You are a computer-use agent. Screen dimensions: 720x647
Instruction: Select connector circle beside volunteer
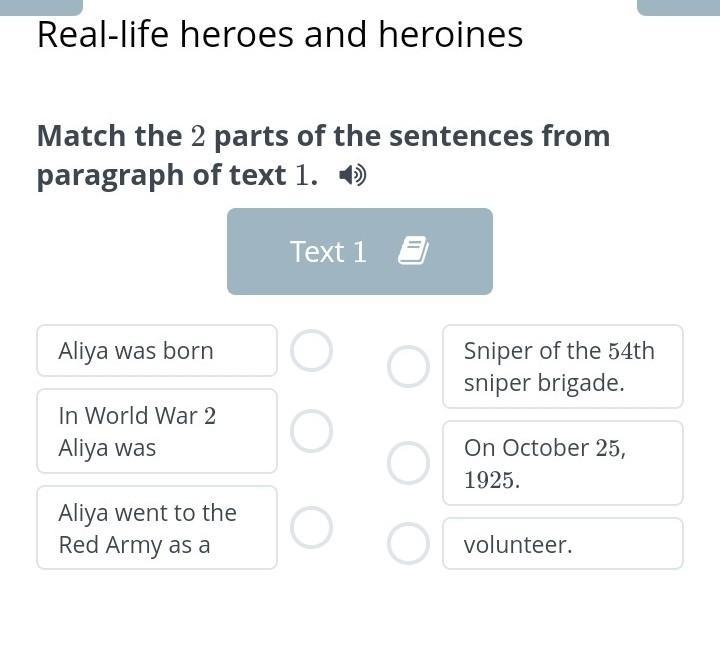[408, 543]
